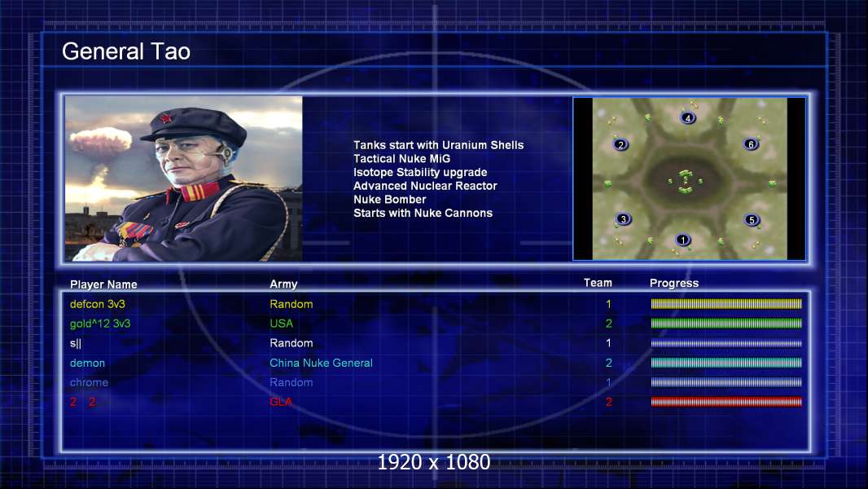Select start position 5 on the map
Screen dimensions: 868x489
[x=752, y=220]
